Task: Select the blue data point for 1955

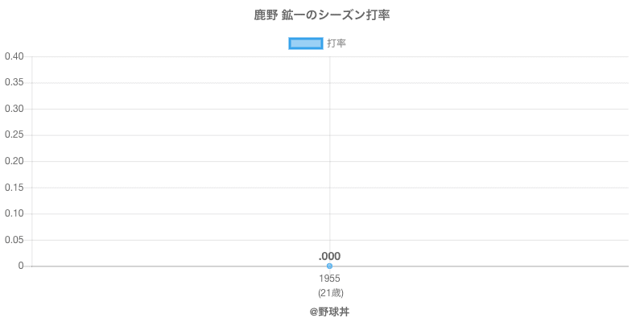Action: (330, 266)
